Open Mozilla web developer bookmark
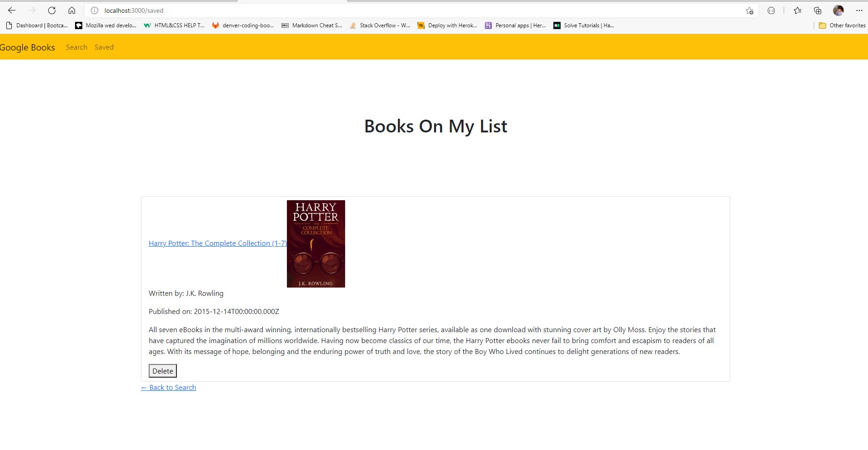Viewport: 868px width, 450px height. [x=106, y=25]
